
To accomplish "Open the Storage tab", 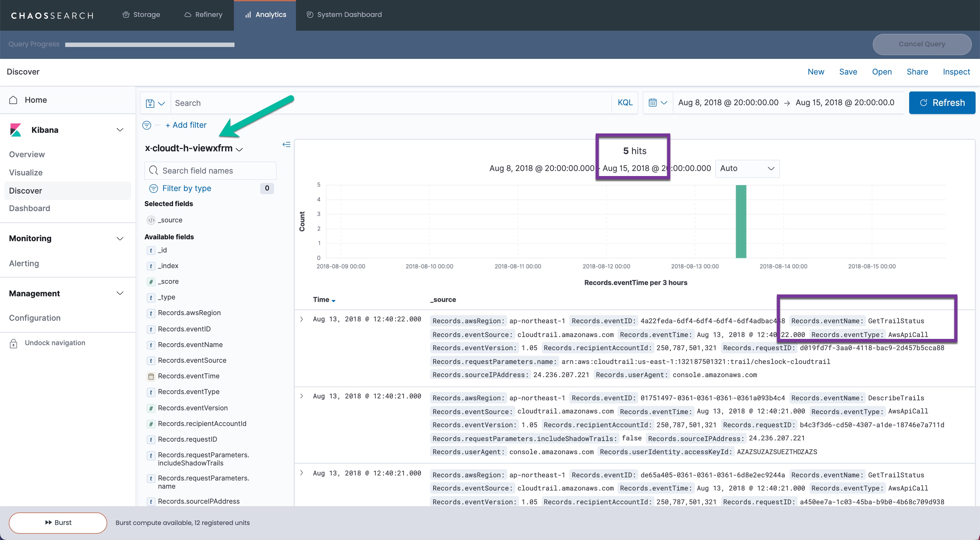I will coord(141,14).
